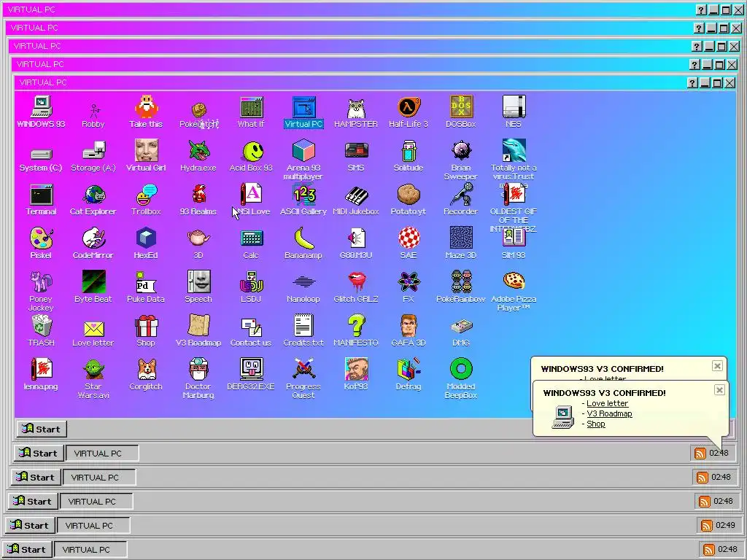
Task: Launch GAFA 3D icon
Action: coord(409,332)
